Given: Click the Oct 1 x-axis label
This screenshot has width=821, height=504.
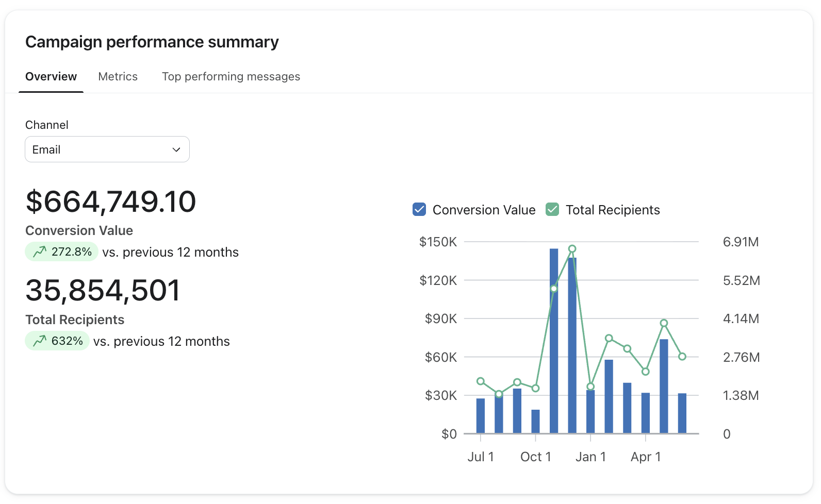Looking at the screenshot, I should click(535, 457).
